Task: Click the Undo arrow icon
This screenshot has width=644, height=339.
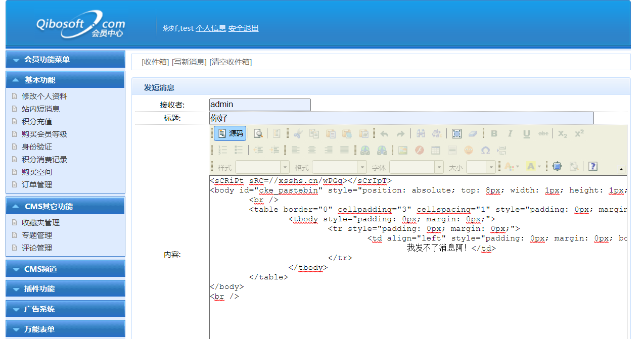Action: pyautogui.click(x=384, y=133)
